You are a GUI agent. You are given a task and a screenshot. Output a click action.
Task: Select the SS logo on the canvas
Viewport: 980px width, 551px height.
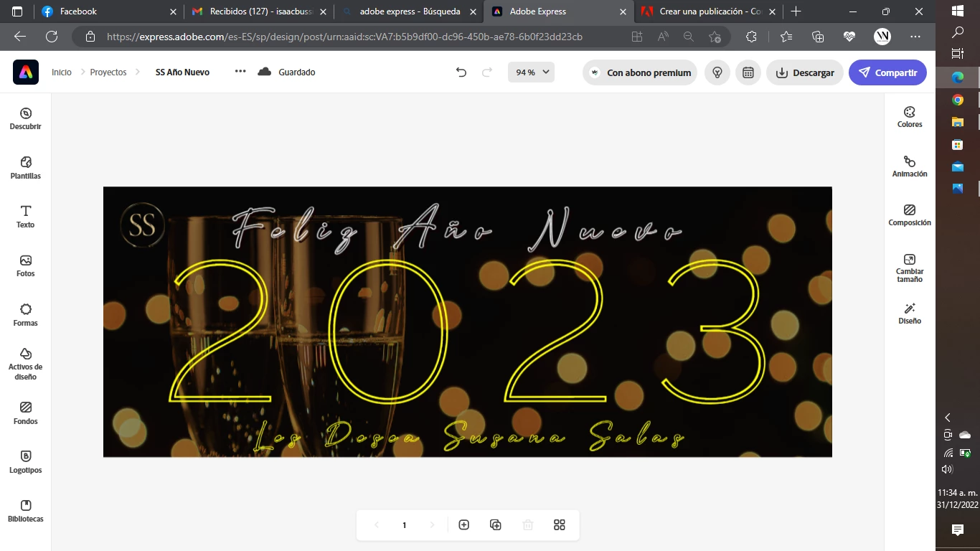pos(143,225)
